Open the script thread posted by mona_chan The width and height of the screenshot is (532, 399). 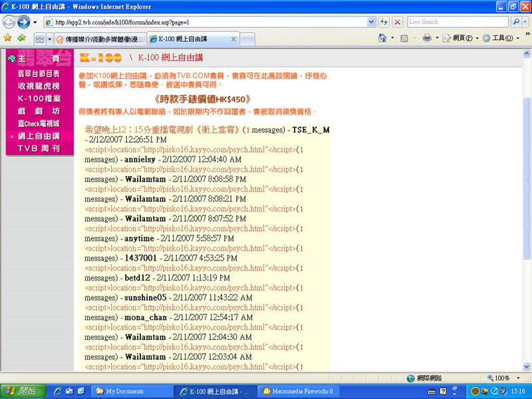pyautogui.click(x=190, y=308)
